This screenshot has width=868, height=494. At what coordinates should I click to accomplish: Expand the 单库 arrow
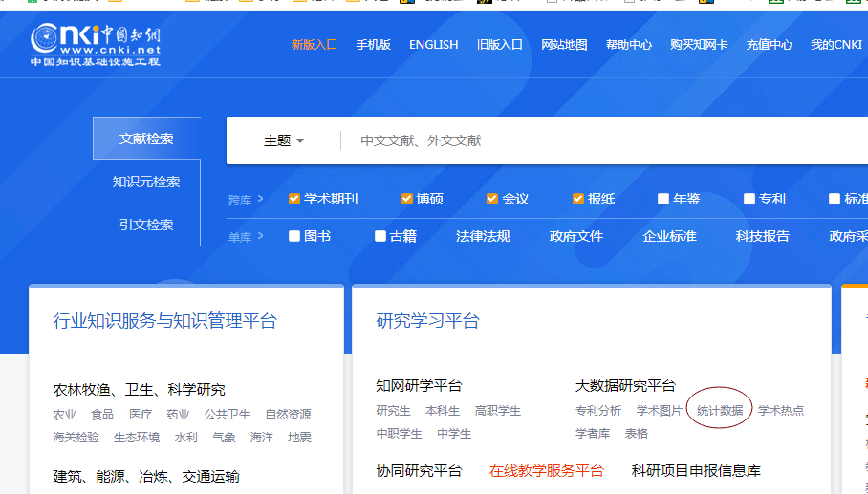261,236
